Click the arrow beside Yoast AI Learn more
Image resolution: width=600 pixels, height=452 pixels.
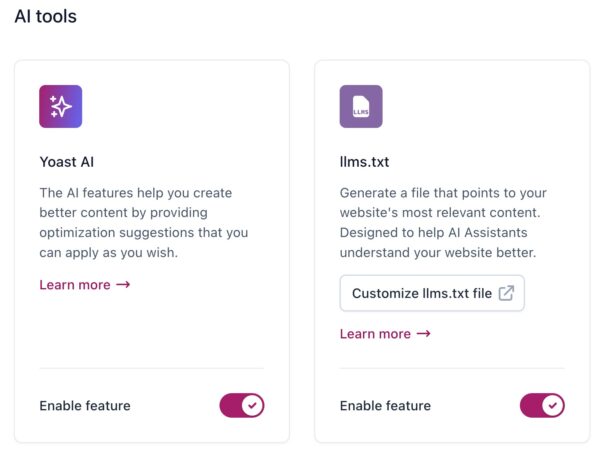123,285
